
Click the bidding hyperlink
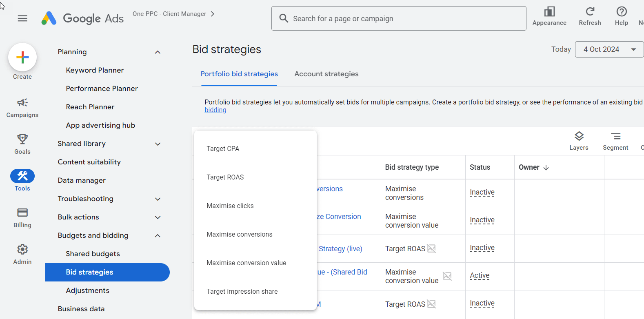point(215,110)
